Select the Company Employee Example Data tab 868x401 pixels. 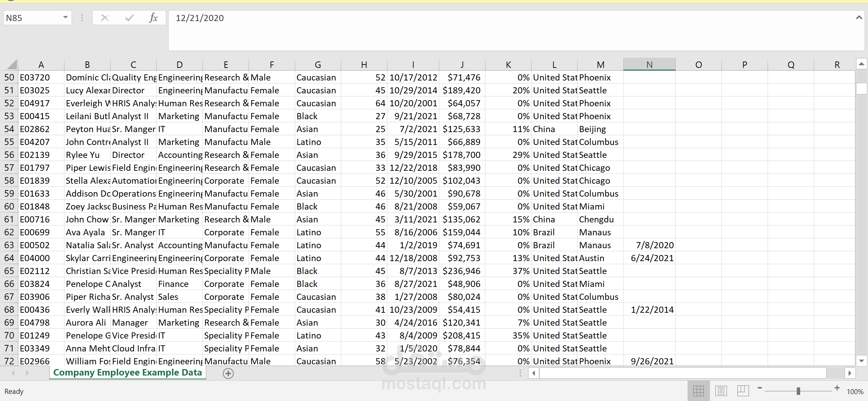128,372
